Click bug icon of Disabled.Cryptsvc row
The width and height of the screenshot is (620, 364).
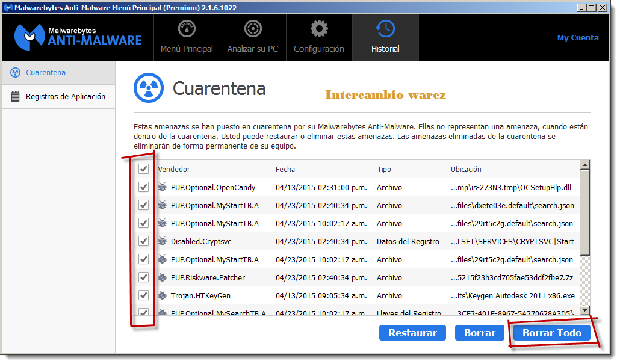click(162, 241)
